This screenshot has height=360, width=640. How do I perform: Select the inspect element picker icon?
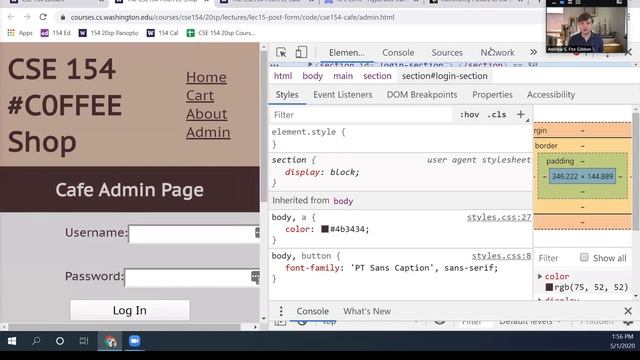point(281,52)
